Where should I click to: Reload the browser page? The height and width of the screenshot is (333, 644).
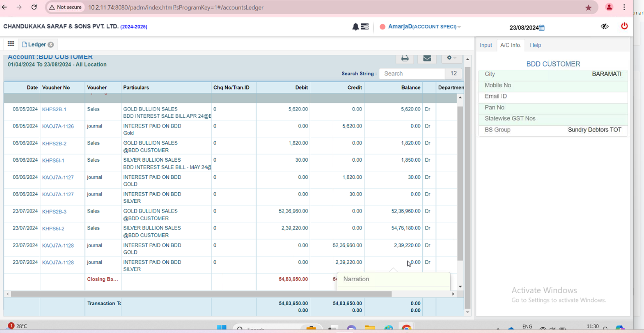pos(34,7)
